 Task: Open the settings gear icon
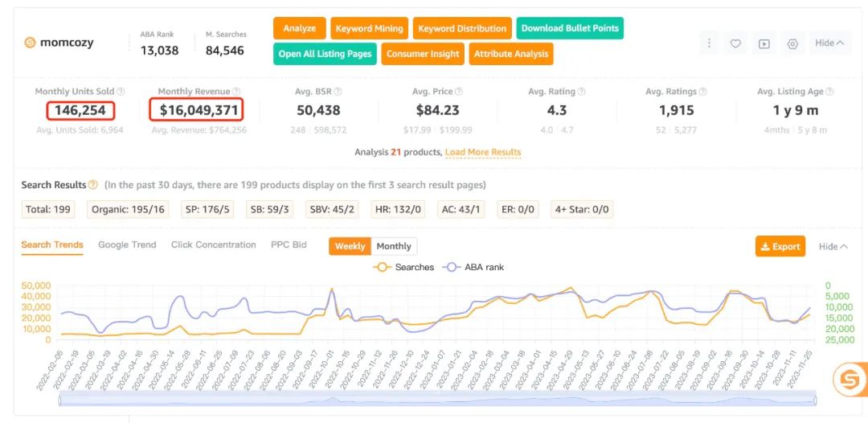click(x=792, y=43)
